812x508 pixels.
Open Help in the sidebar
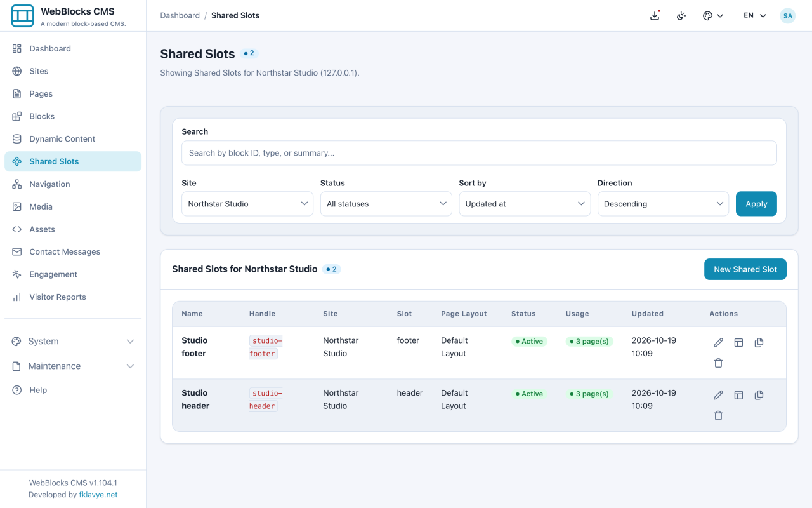[x=73, y=390]
